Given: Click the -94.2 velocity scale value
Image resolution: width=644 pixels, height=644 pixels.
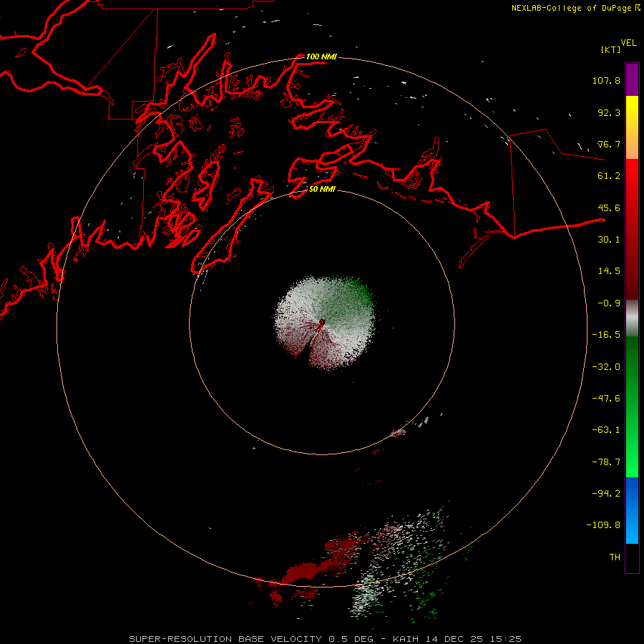Looking at the screenshot, I should coord(606,494).
